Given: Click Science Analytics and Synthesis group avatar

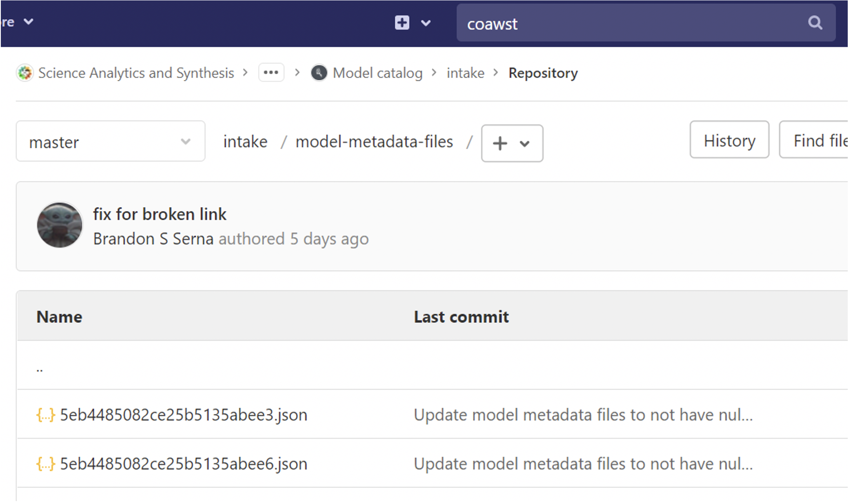Looking at the screenshot, I should [x=25, y=73].
